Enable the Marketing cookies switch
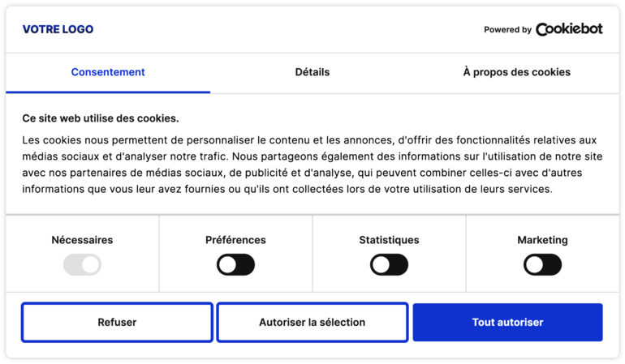The height and width of the screenshot is (364, 625). (542, 264)
